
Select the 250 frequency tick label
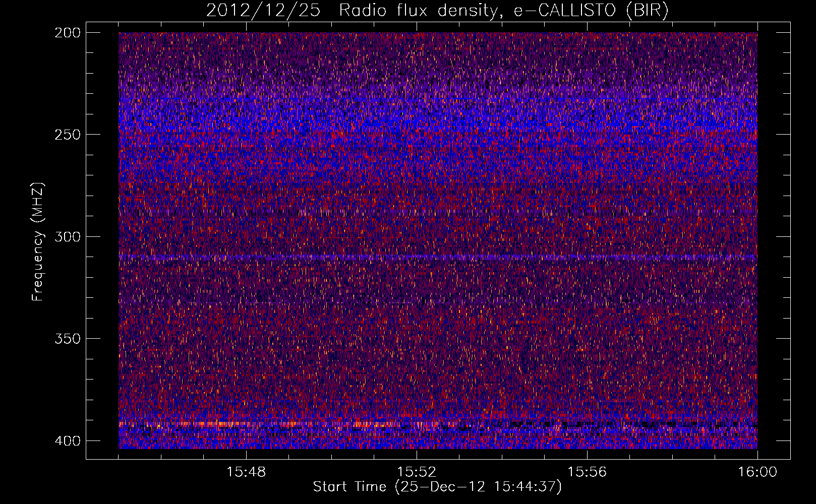coord(67,135)
